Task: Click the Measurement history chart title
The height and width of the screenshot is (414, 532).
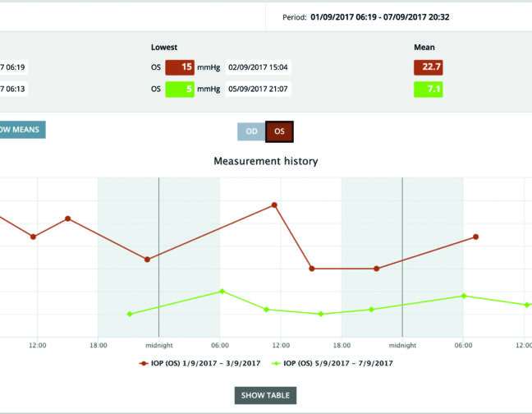Action: [x=265, y=161]
